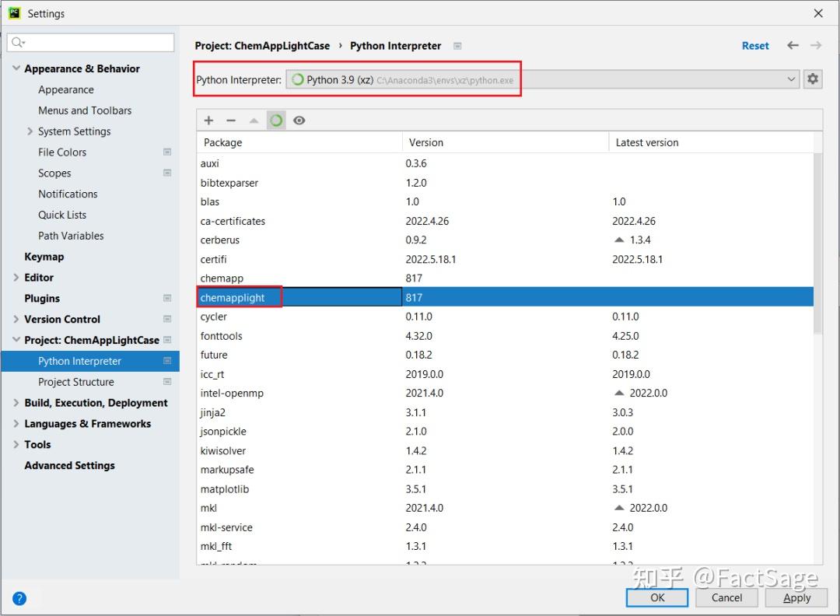This screenshot has width=840, height=616.
Task: Click Project: ChemAppLightCase breadcrumb
Action: 262,46
